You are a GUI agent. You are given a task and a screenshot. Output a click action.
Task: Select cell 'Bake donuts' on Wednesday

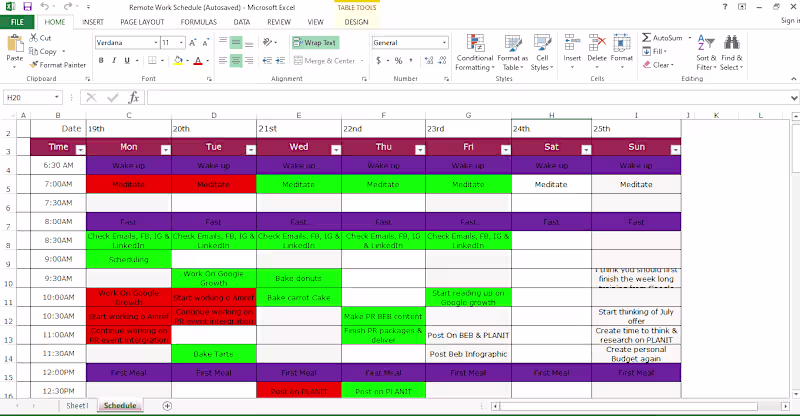coord(298,278)
